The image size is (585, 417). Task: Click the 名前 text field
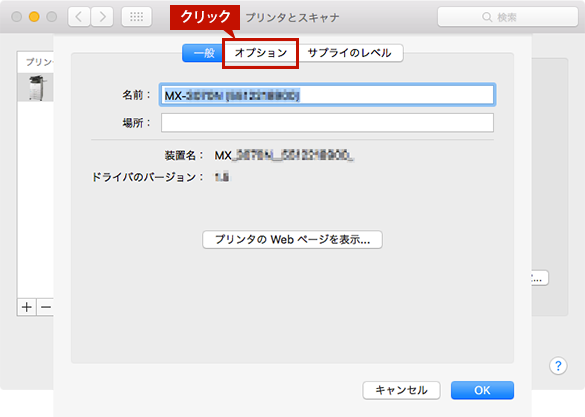pos(327,95)
